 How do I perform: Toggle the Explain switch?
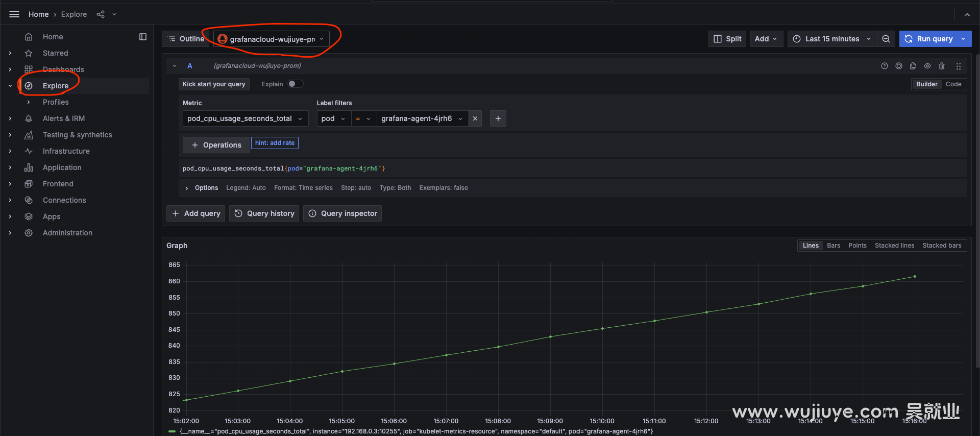pos(295,84)
